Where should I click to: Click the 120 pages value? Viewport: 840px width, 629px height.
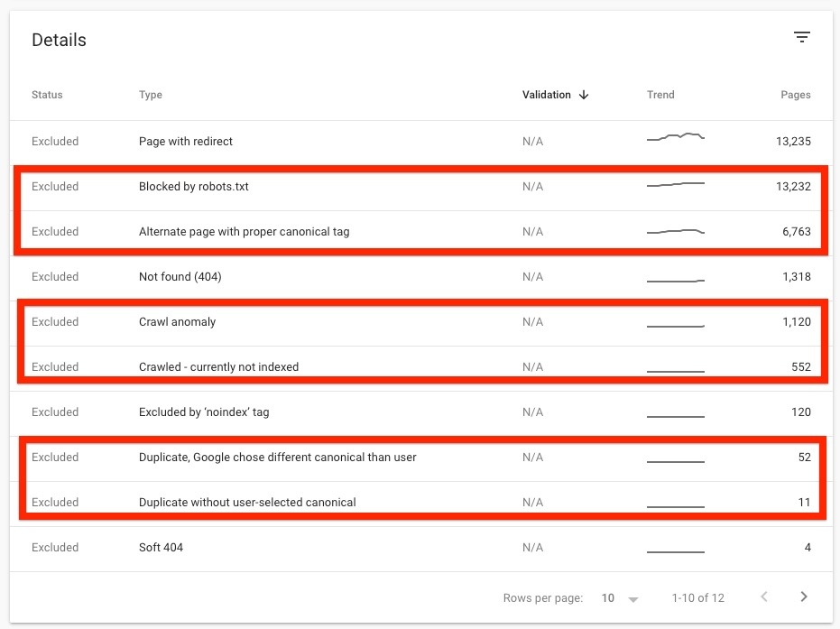801,412
